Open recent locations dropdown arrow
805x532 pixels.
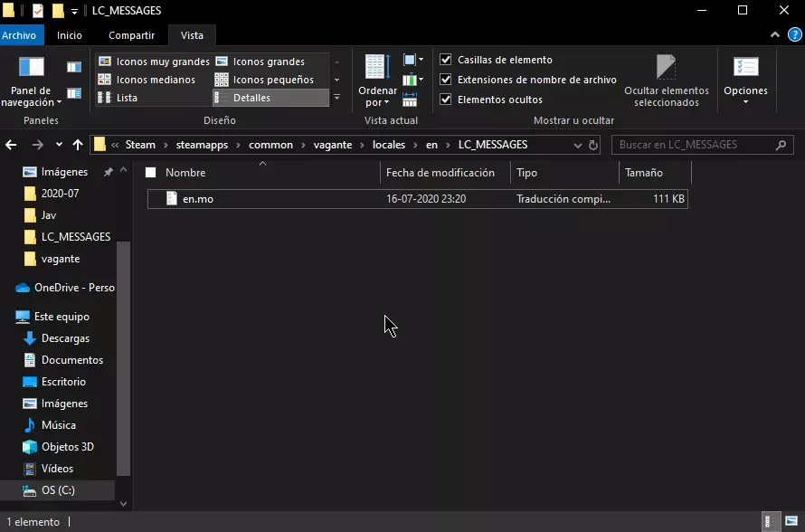tap(59, 145)
